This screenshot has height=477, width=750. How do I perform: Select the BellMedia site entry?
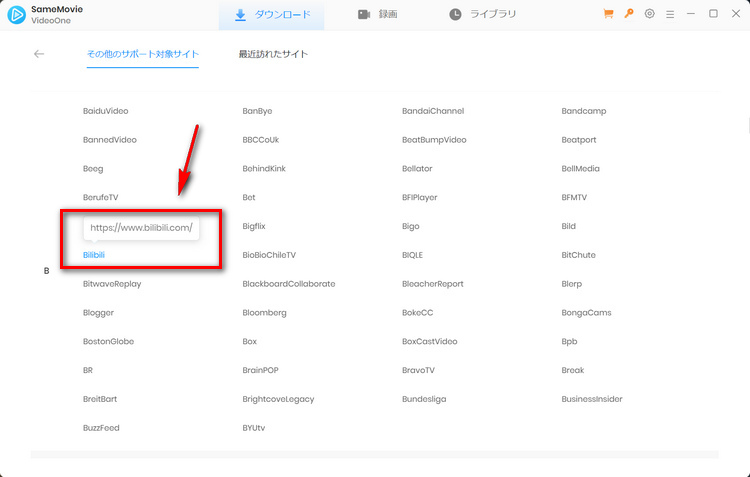point(580,168)
